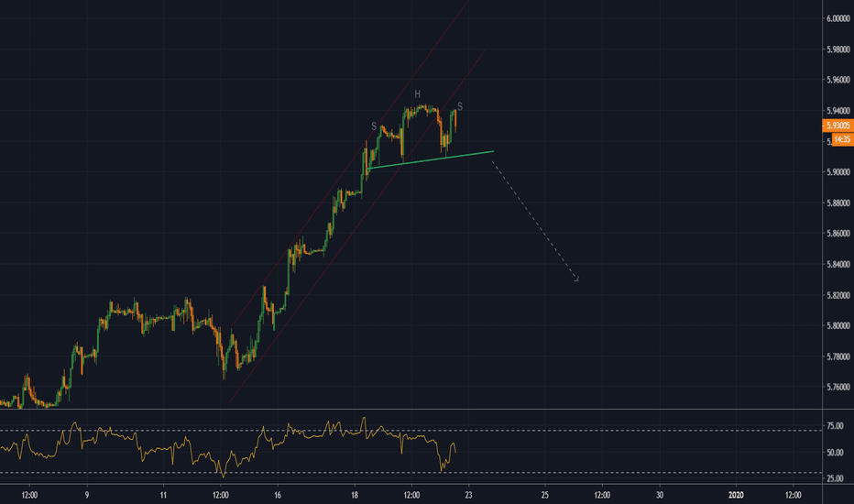
Task: Click the green neckline trend line
Action: (x=431, y=159)
